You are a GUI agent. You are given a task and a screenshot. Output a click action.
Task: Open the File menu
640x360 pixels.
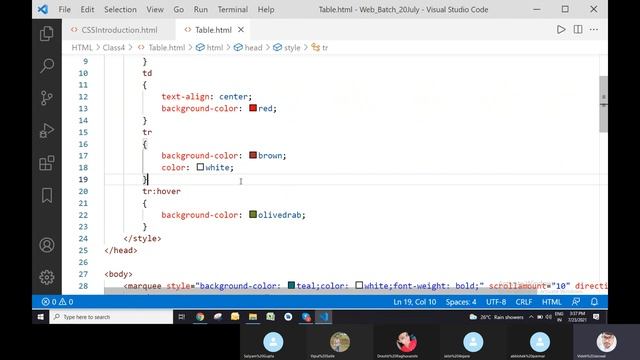64,9
